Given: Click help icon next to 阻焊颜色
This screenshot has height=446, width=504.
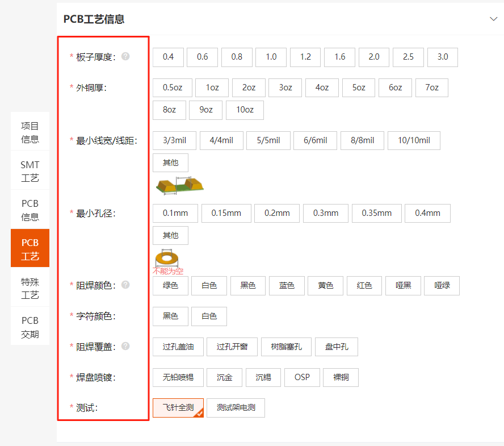Looking at the screenshot, I should (125, 285).
